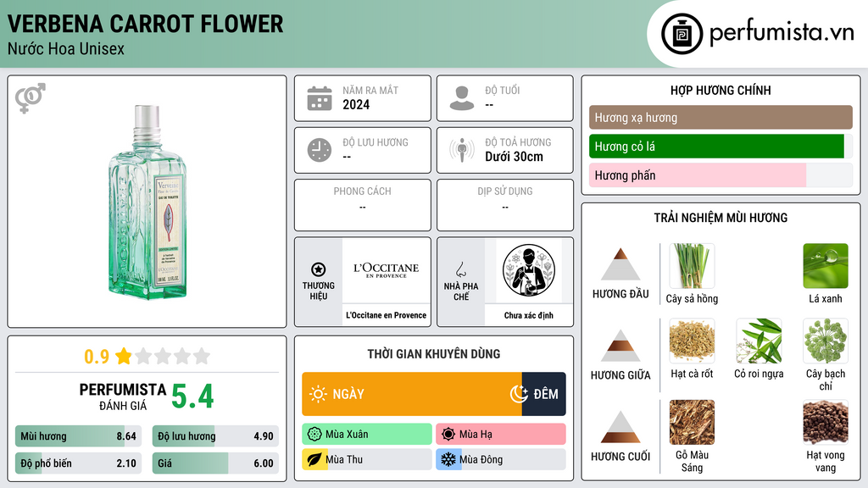Click the Nước Hoa Unisex subtitle
The image size is (868, 488).
tap(66, 48)
